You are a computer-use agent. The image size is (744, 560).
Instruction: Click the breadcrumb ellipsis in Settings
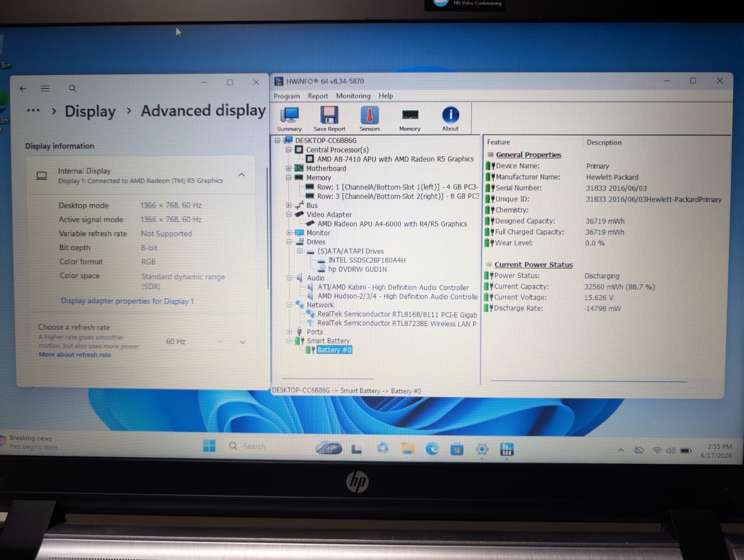click(33, 111)
